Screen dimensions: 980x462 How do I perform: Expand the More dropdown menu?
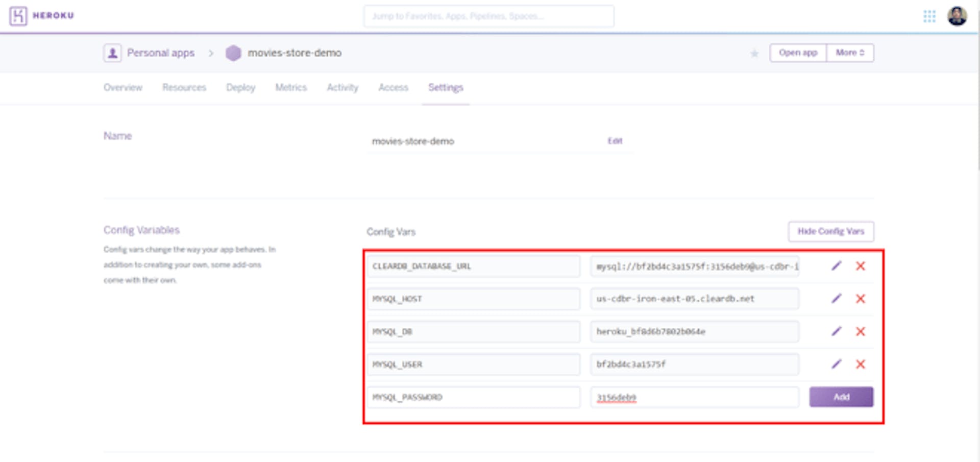[850, 53]
